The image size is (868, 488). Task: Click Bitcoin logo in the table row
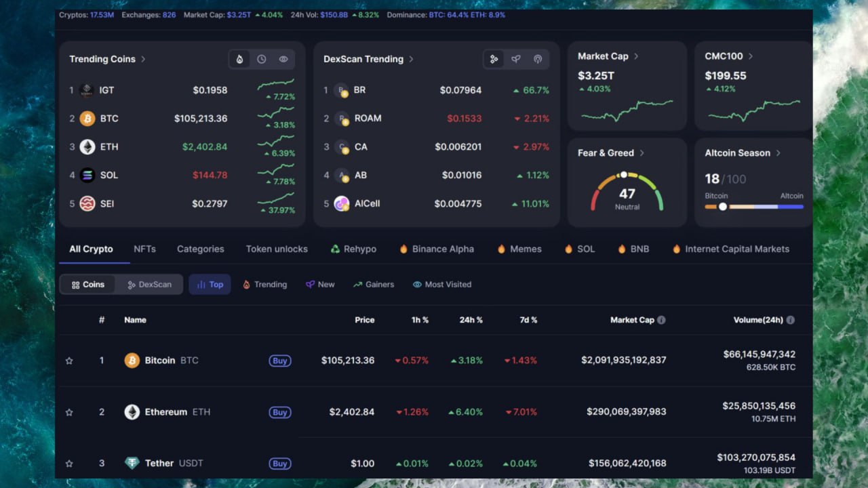132,361
